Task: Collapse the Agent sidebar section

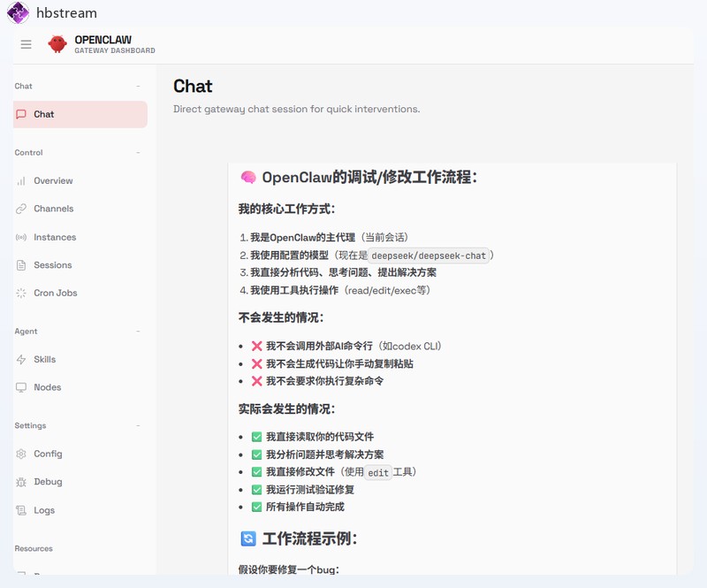Action: 138,332
